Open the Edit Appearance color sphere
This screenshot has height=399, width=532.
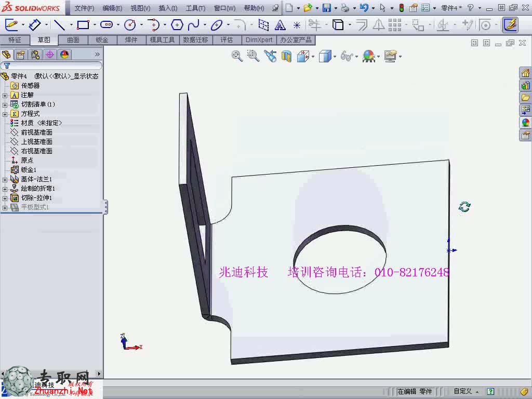tap(369, 56)
